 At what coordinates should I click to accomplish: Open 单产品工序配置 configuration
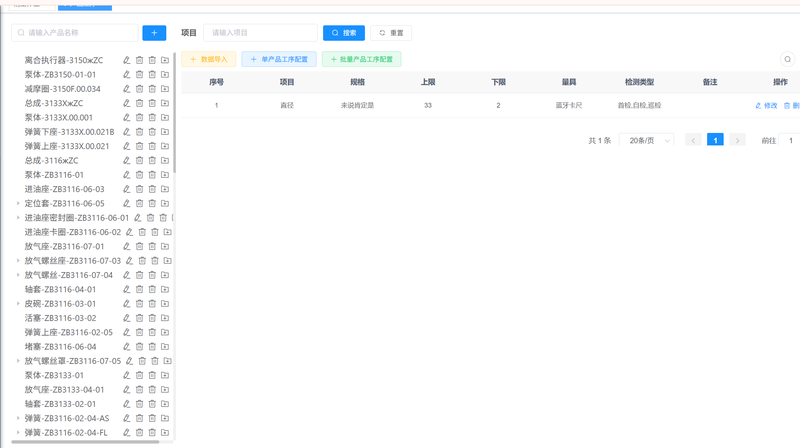[x=279, y=59]
